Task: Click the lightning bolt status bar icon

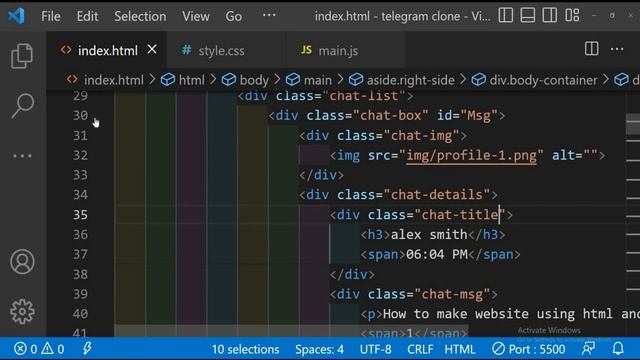Action: point(87,349)
